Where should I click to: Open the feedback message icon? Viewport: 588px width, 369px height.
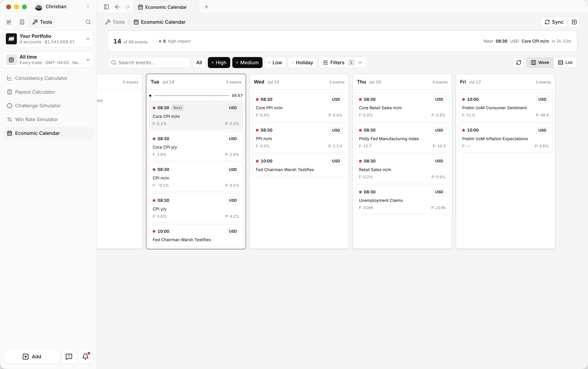pyautogui.click(x=69, y=357)
